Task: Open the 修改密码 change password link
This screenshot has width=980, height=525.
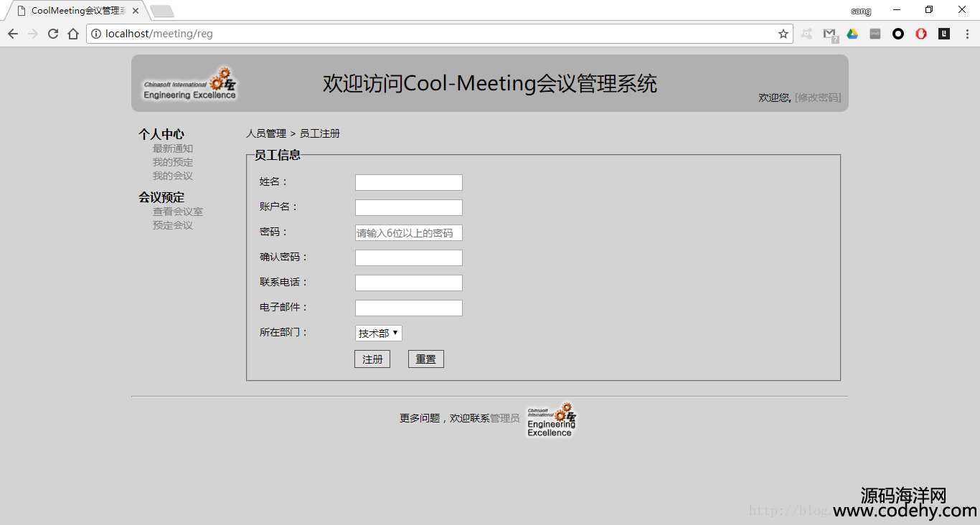Action: [x=818, y=98]
